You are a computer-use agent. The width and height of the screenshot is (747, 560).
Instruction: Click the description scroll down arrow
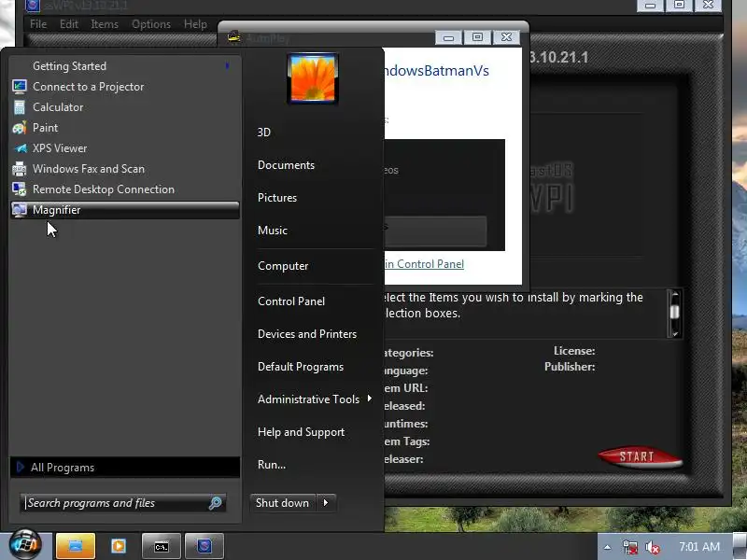click(x=674, y=333)
